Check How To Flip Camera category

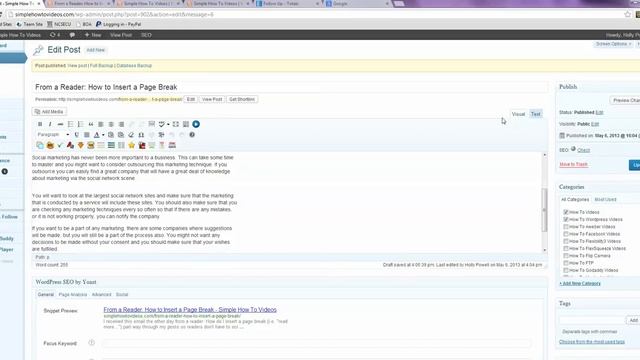[x=566, y=256]
